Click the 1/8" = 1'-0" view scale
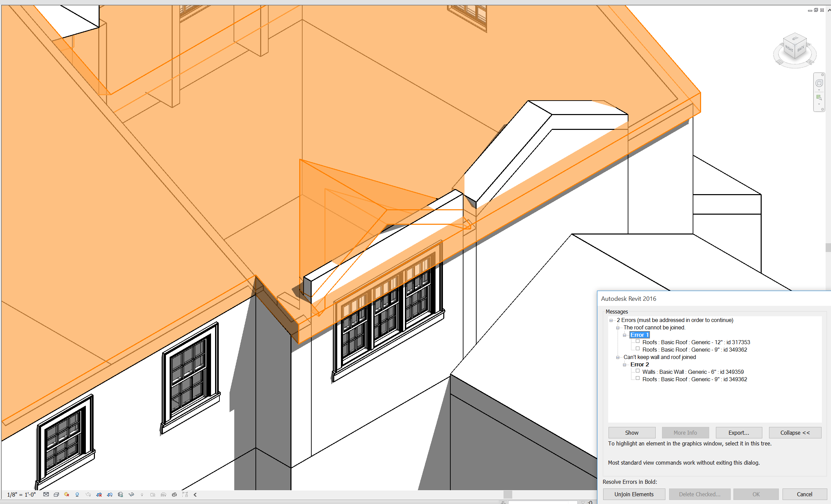 click(22, 495)
